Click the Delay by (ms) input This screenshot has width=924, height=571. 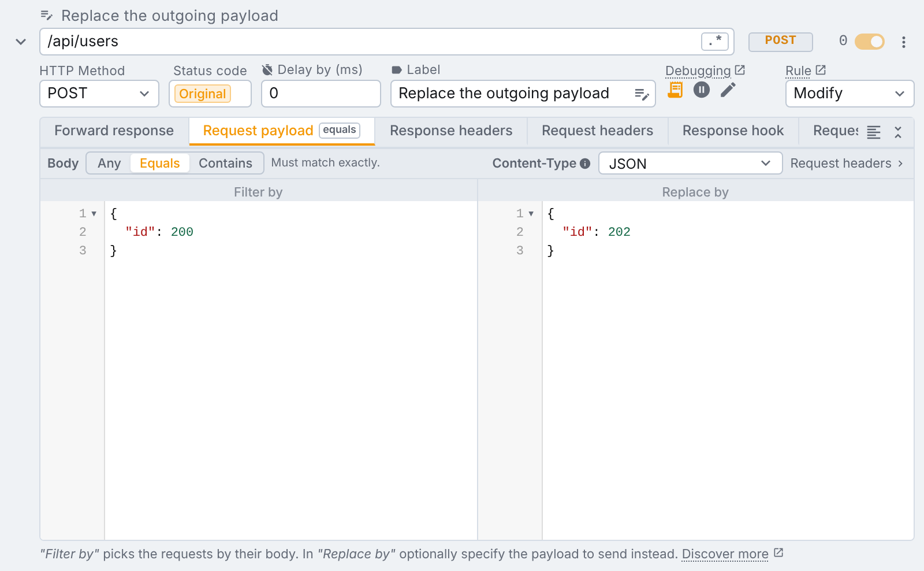(x=321, y=94)
